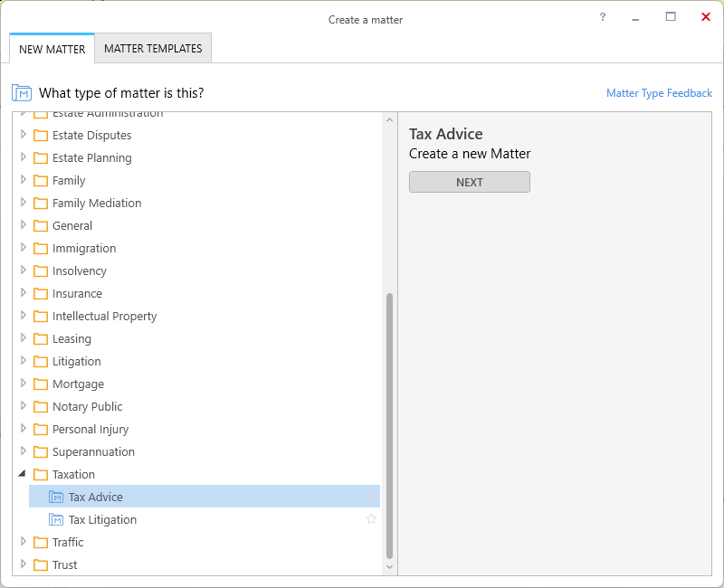The height and width of the screenshot is (588, 724).
Task: Select Intellectual Property in the list
Action: click(x=104, y=316)
